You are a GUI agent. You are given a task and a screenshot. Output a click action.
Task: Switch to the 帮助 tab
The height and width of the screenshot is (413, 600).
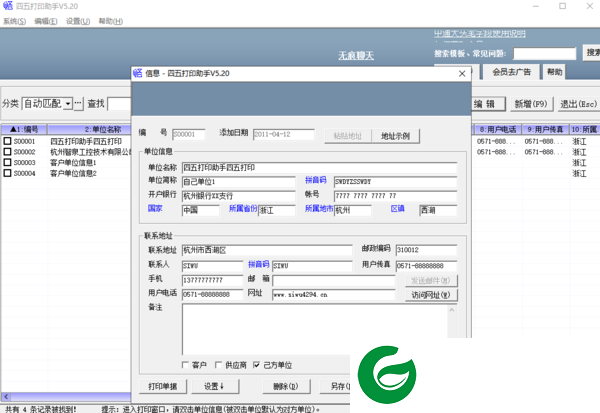click(x=554, y=72)
